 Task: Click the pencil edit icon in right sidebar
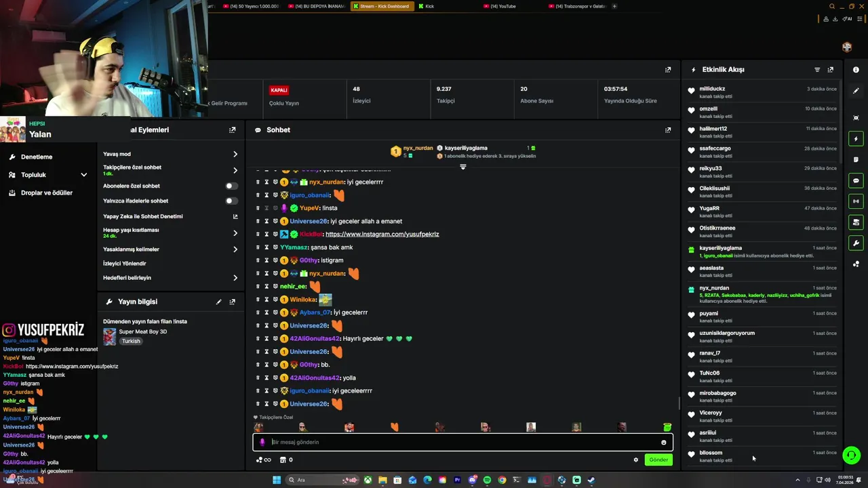[x=856, y=91]
